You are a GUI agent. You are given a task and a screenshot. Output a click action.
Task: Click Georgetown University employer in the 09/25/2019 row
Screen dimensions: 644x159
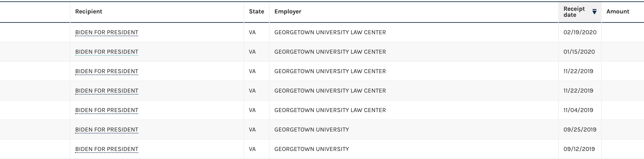(311, 130)
